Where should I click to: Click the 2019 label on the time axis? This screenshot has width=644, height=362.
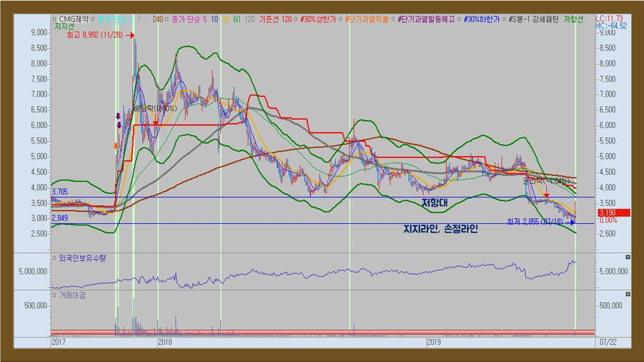434,342
